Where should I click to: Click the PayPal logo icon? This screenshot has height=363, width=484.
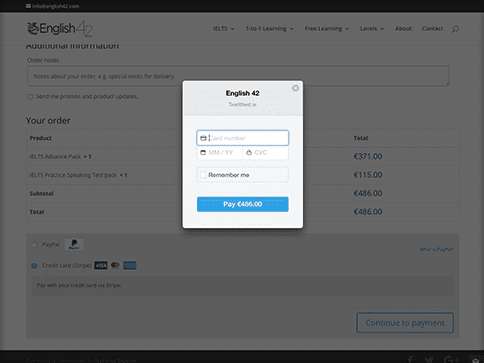pyautogui.click(x=74, y=245)
